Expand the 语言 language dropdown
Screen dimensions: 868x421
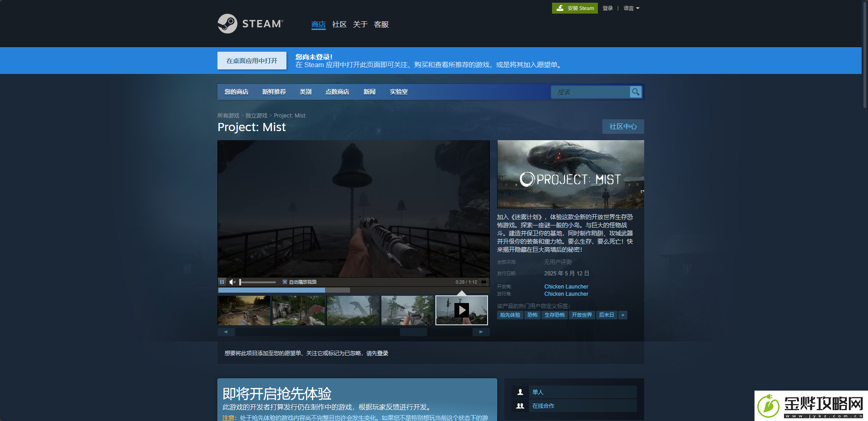tap(631, 8)
